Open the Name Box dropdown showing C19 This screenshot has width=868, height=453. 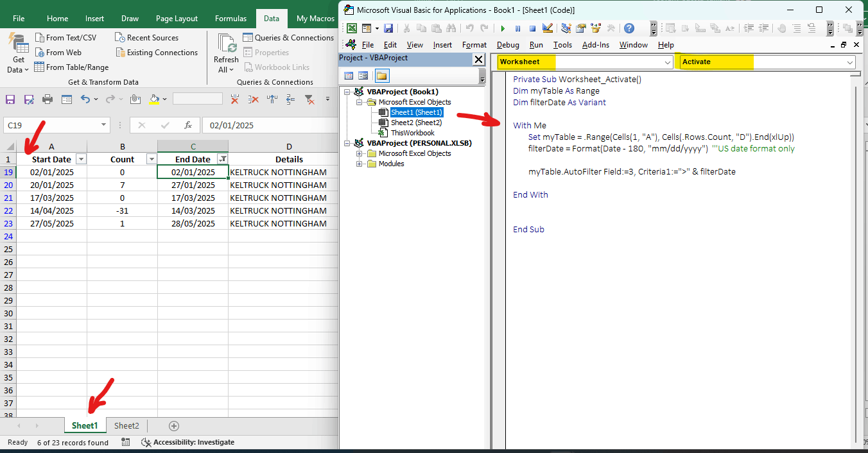(104, 125)
